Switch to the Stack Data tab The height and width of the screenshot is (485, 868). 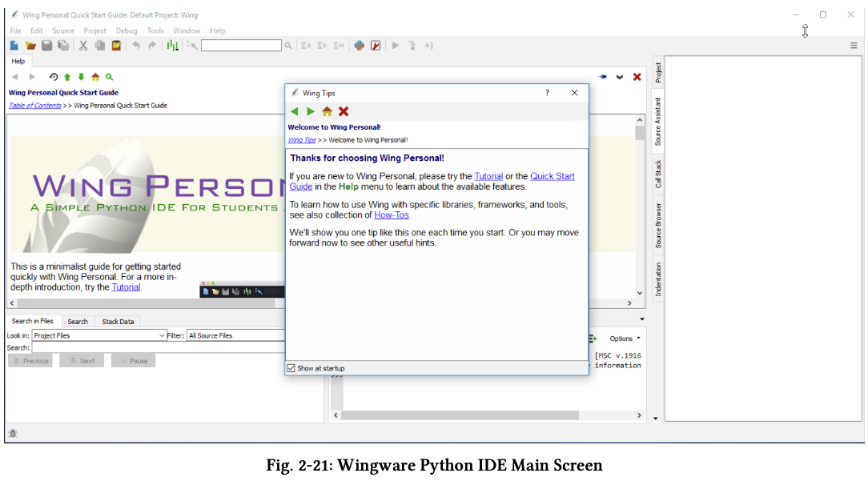(x=118, y=322)
